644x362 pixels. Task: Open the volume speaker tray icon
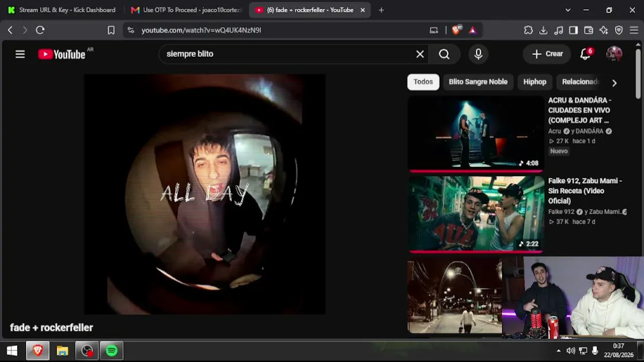(571, 350)
